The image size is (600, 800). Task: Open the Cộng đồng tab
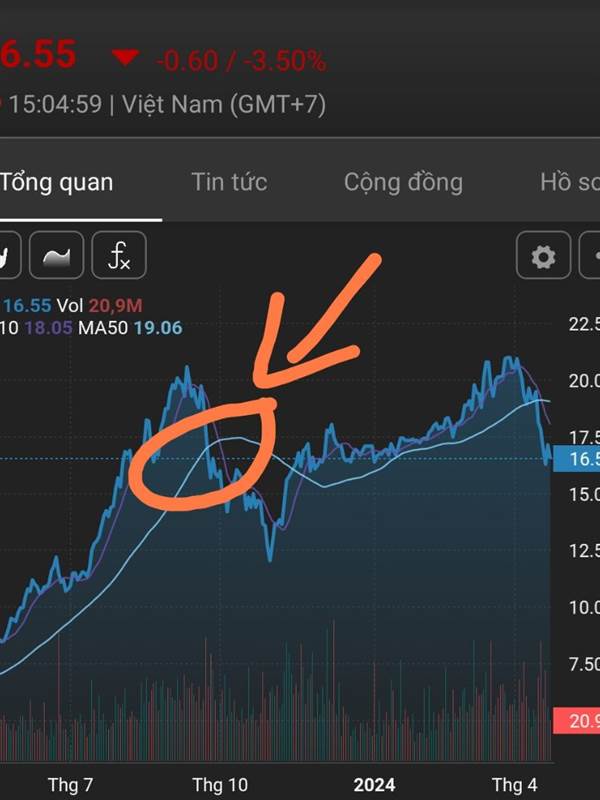coord(403,182)
